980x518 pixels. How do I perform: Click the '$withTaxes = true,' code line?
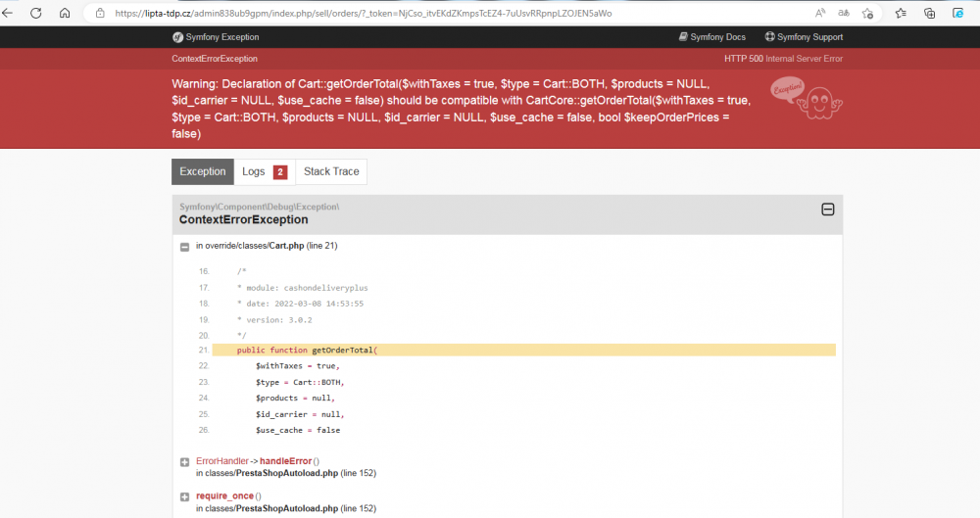point(298,365)
